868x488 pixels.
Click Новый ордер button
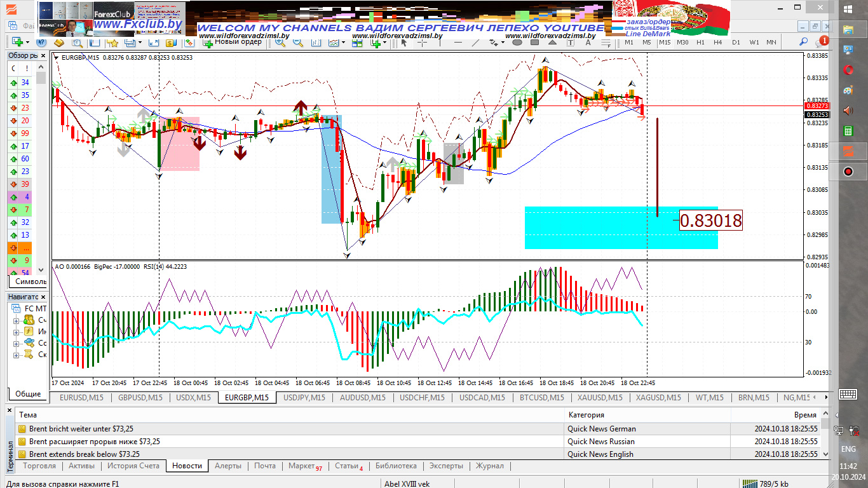click(232, 42)
